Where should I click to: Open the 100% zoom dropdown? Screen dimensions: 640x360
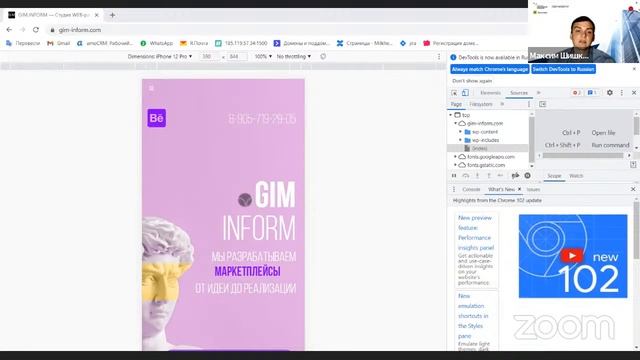click(263, 56)
